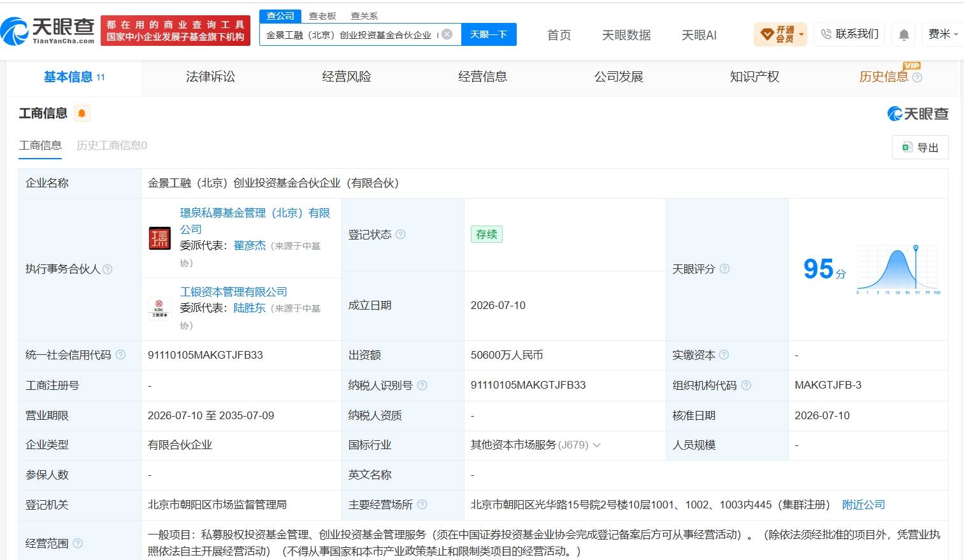964x560 pixels.
Task: Open help icon beside 经营范围
Action: pos(78,543)
